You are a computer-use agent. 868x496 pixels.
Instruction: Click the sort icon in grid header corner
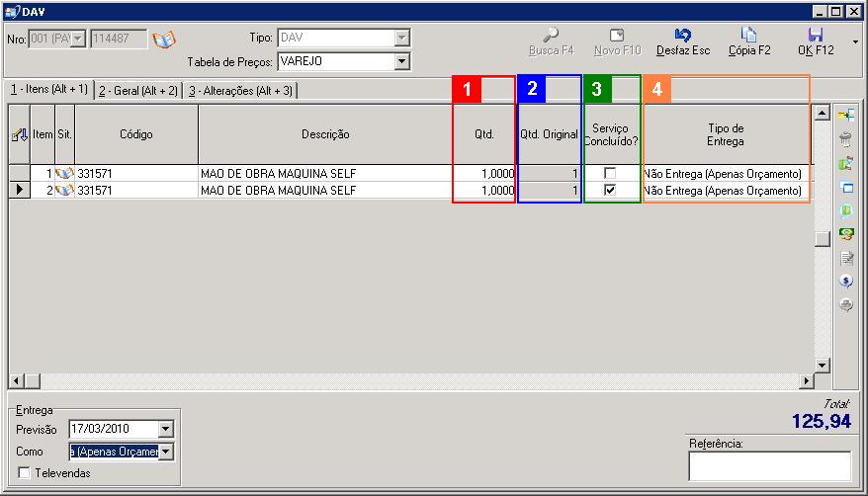[x=20, y=134]
